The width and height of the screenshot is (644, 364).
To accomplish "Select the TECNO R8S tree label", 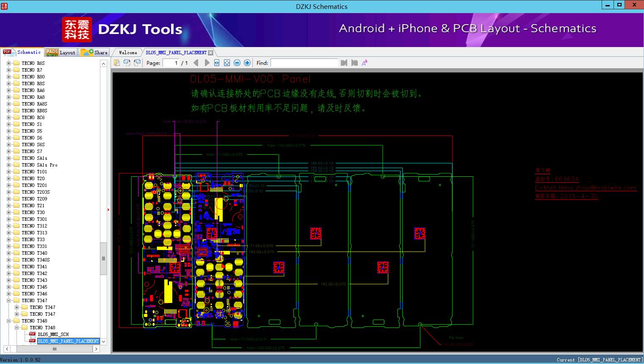I will click(33, 83).
